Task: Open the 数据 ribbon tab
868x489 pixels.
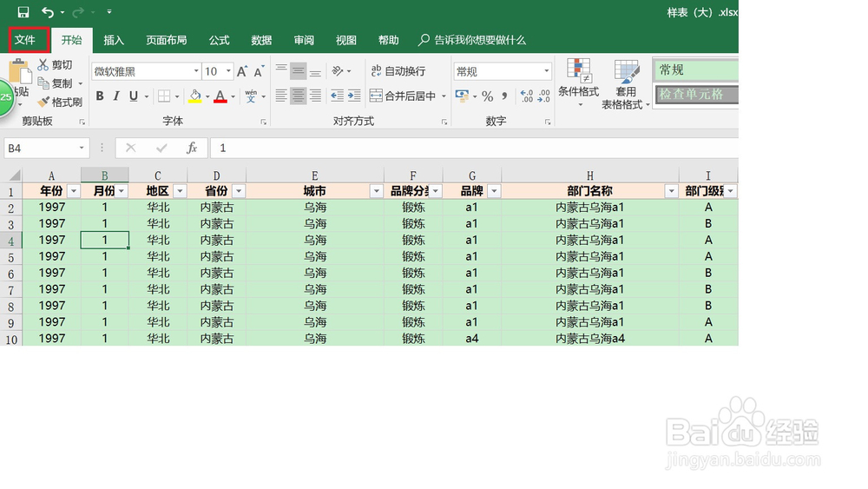Action: [x=261, y=40]
